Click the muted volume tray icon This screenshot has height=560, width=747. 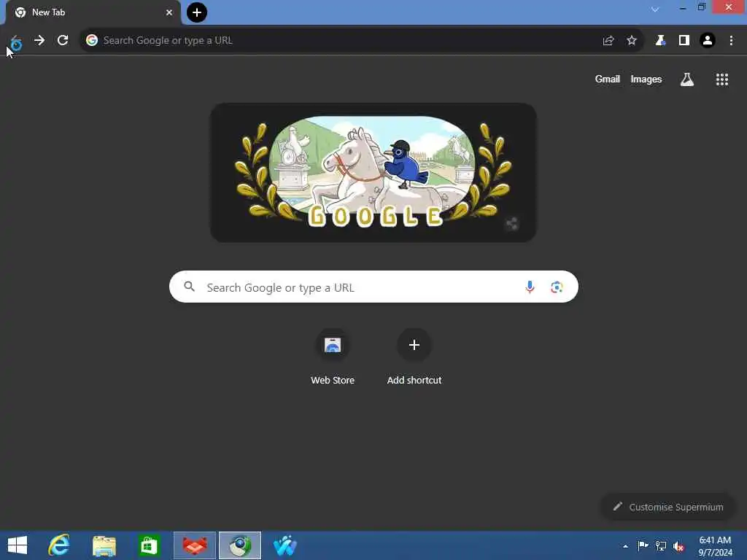pos(679,546)
